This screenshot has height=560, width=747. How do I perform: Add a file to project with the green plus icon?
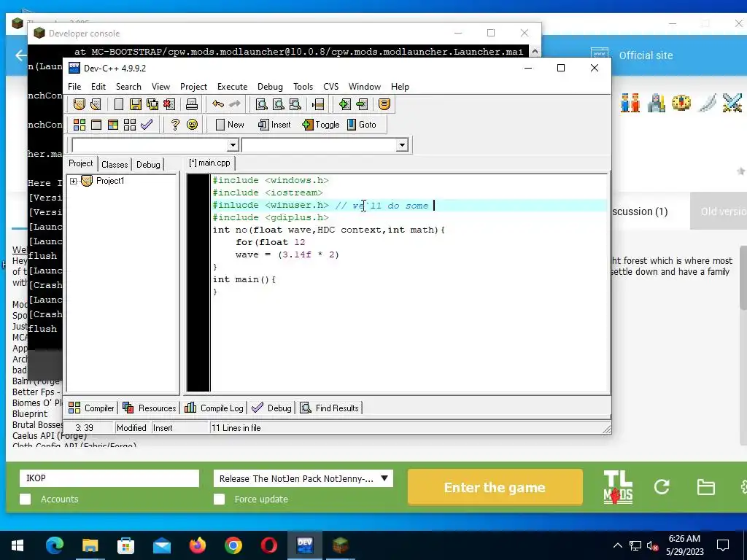coord(344,104)
